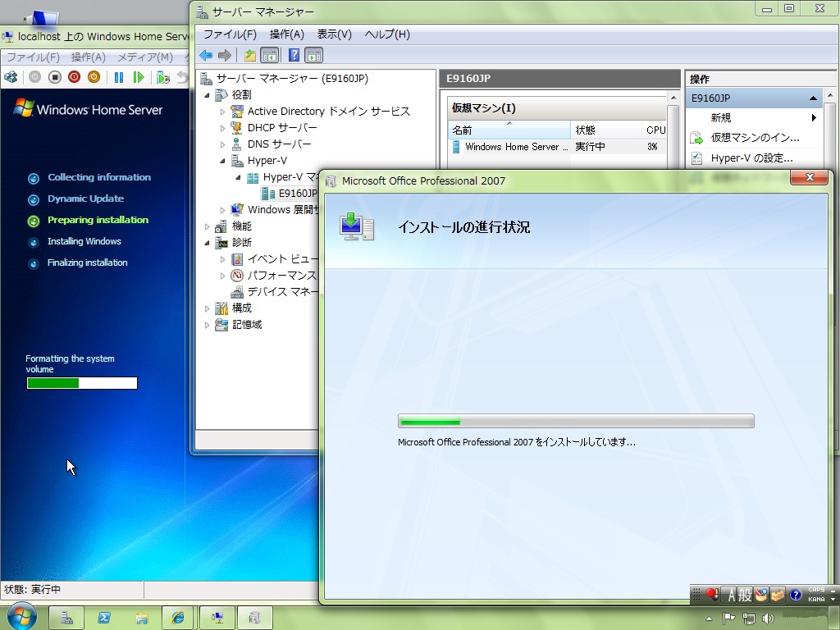Viewport: 840px width, 630px height.
Task: Click the grey Start power icon in VM toolbar
Action: (x=34, y=77)
